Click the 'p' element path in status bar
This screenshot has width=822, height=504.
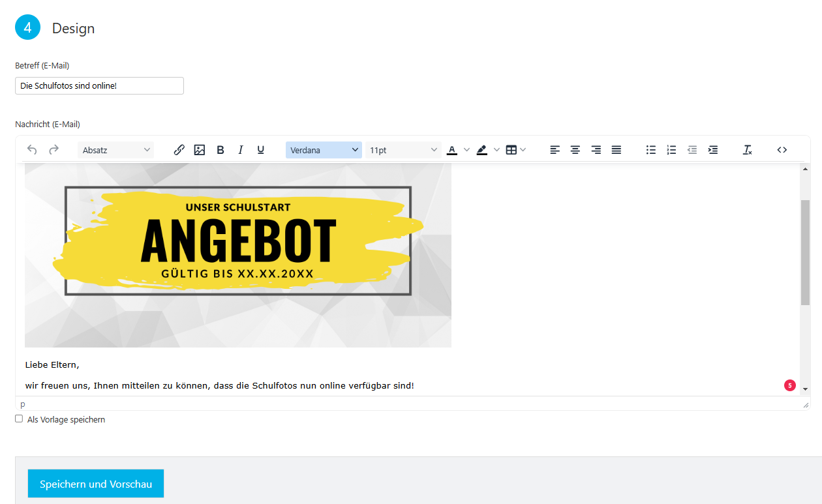tap(23, 404)
